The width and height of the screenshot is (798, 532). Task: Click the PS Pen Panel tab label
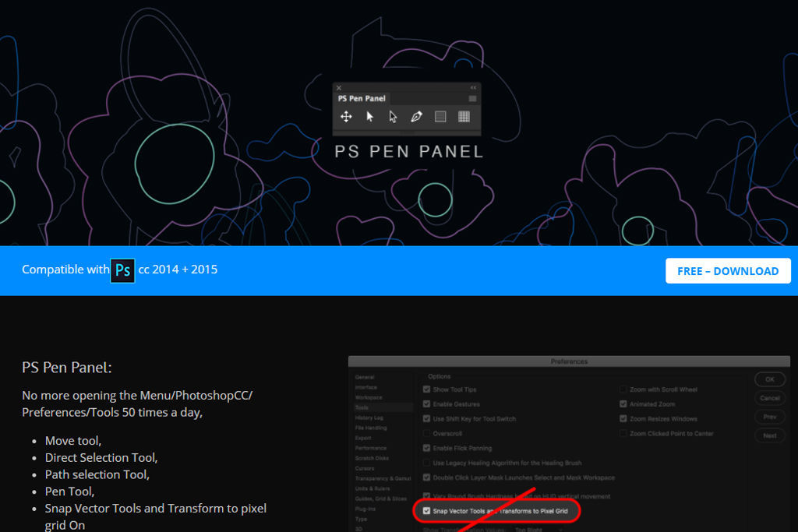click(x=362, y=98)
